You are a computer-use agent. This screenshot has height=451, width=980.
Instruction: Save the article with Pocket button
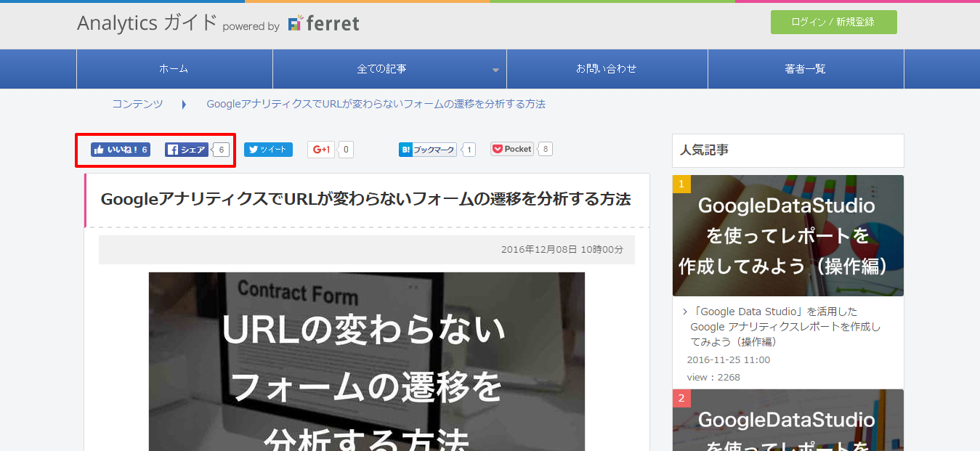point(512,149)
